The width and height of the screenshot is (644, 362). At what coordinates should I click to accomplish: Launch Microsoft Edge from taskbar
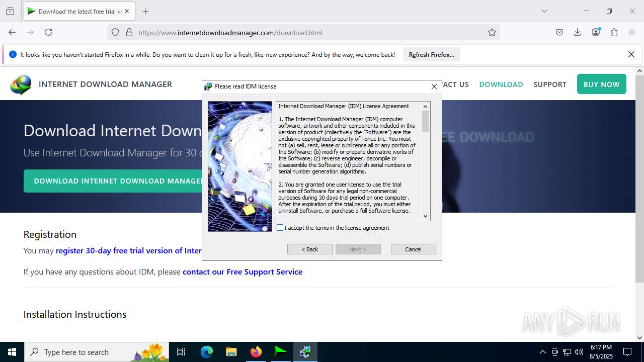[x=207, y=352]
